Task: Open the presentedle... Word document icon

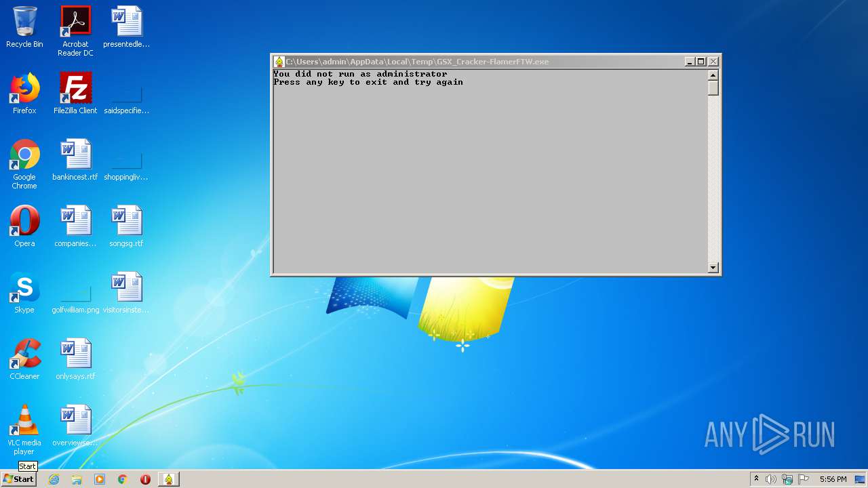Action: coord(126,27)
